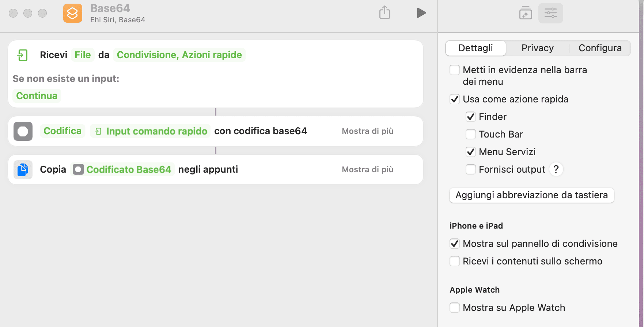The image size is (644, 327).
Task: Enable Ricevi i contenuti sullo schermo
Action: point(455,261)
